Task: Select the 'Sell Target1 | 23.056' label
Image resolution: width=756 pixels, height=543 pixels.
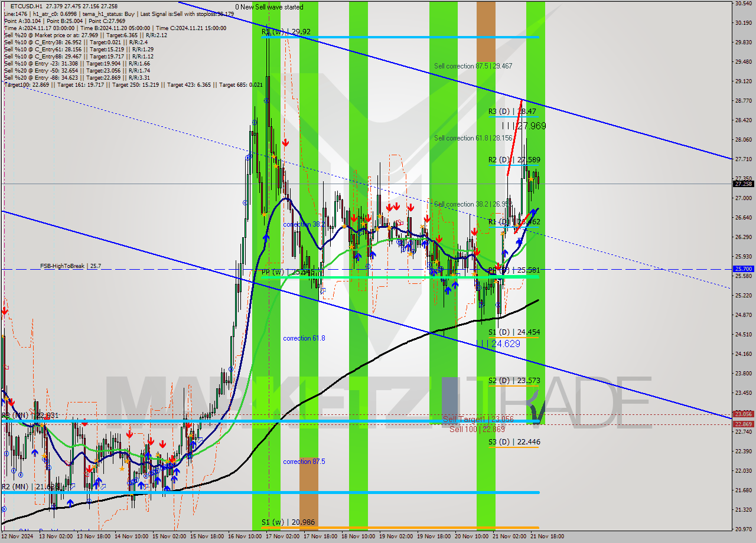Action: (478, 420)
